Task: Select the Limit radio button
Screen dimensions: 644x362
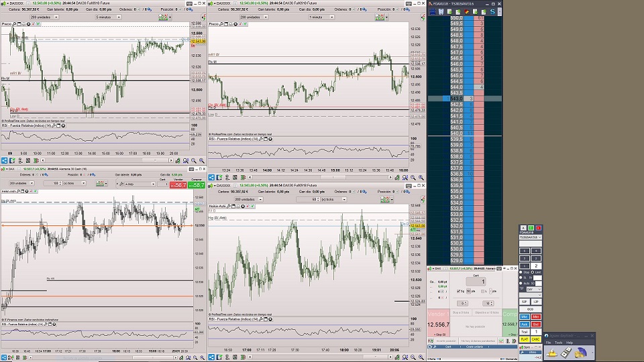Action: click(x=532, y=272)
